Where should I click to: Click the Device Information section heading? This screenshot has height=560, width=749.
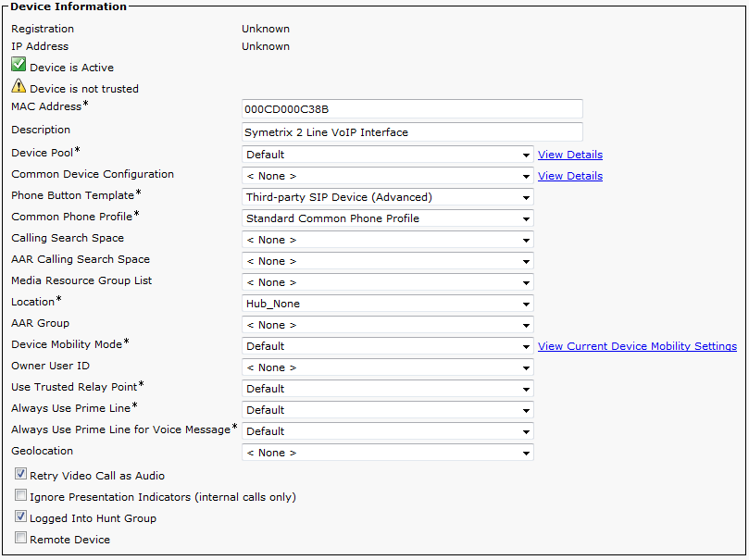pos(69,6)
